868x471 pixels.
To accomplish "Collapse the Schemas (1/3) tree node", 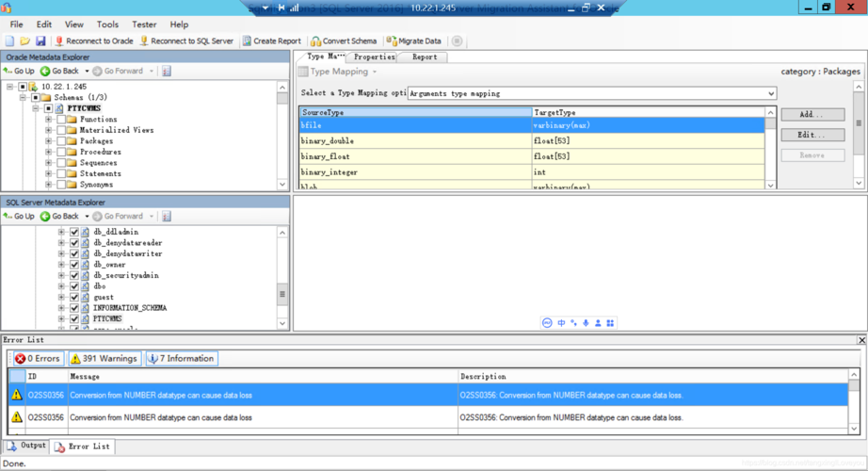I will tap(24, 98).
